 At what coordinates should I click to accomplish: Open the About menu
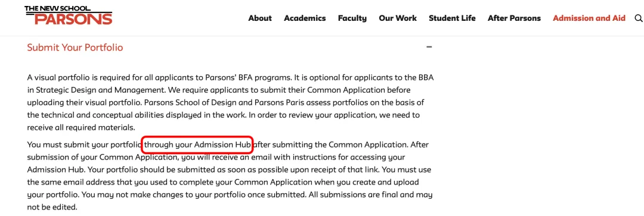pyautogui.click(x=260, y=18)
